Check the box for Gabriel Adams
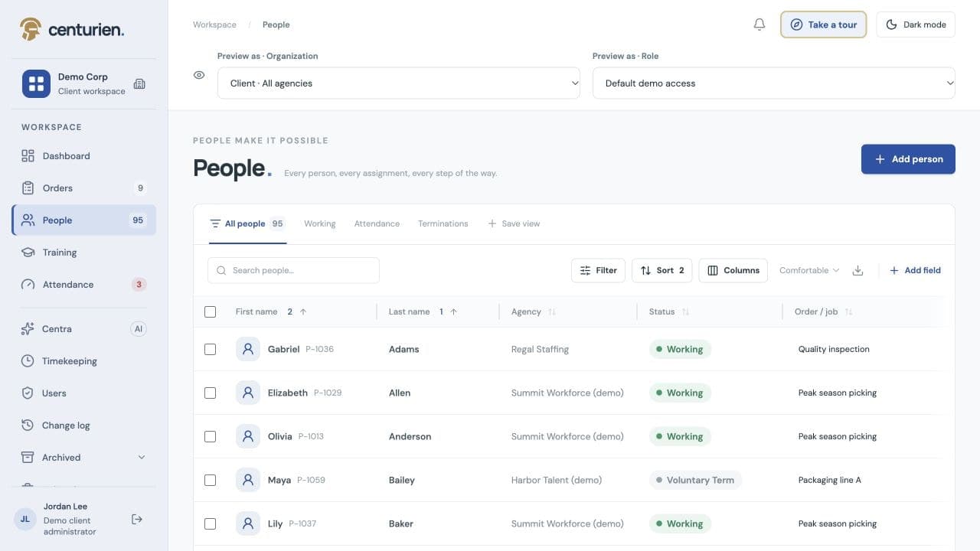This screenshot has height=551, width=980. (211, 349)
